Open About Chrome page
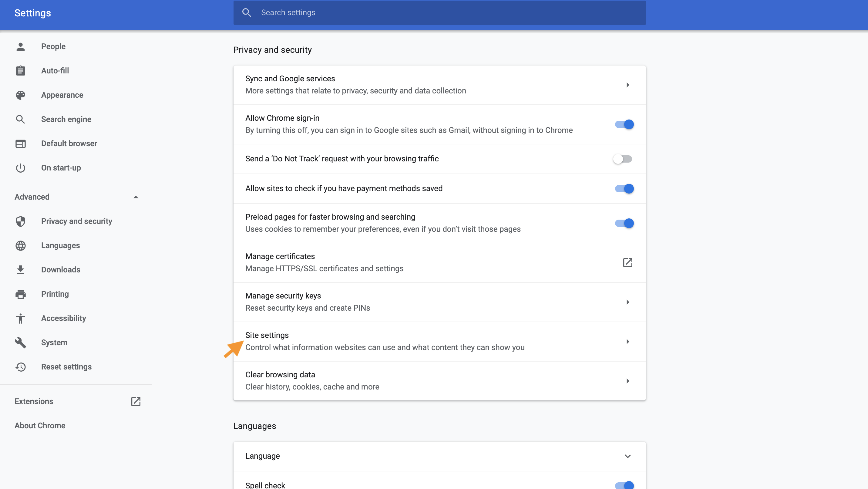Screen dimensions: 868x489 pos(40,426)
